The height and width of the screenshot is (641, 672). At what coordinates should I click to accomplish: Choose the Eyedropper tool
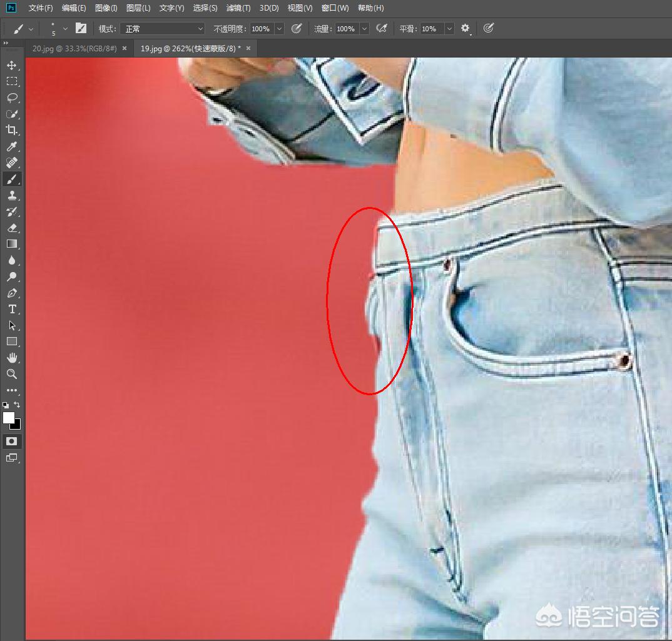(x=11, y=146)
